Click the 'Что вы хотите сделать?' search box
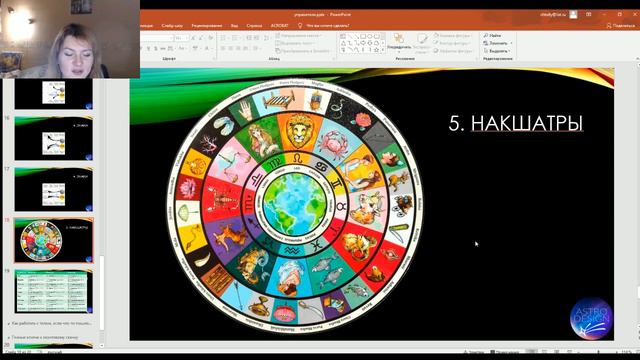This screenshot has height=360, width=640. [x=328, y=25]
